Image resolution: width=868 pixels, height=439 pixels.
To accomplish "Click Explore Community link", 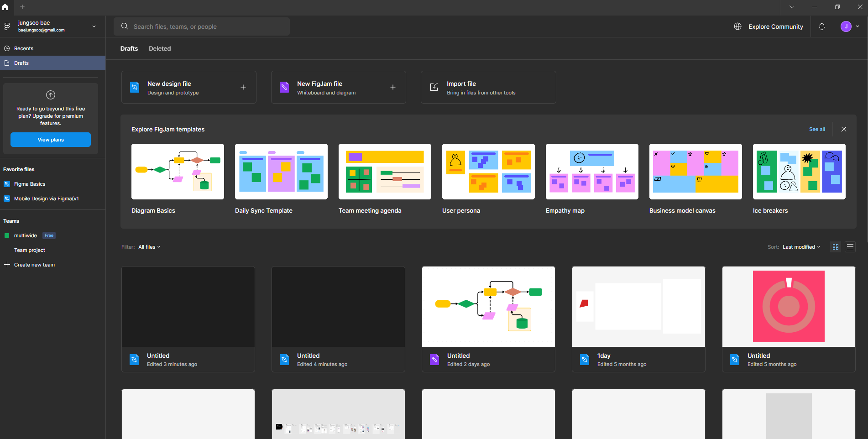I will pyautogui.click(x=775, y=26).
